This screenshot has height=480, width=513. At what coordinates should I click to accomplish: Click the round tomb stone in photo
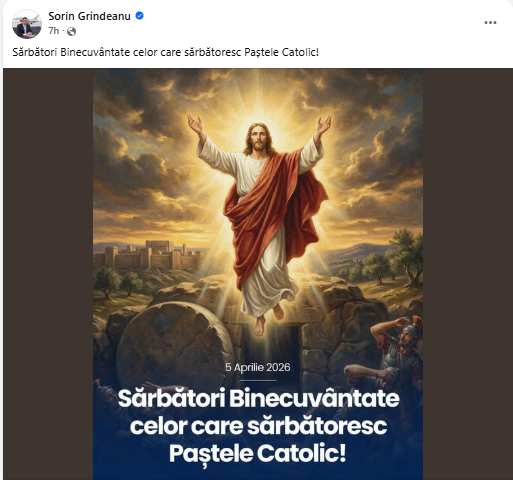point(174,343)
